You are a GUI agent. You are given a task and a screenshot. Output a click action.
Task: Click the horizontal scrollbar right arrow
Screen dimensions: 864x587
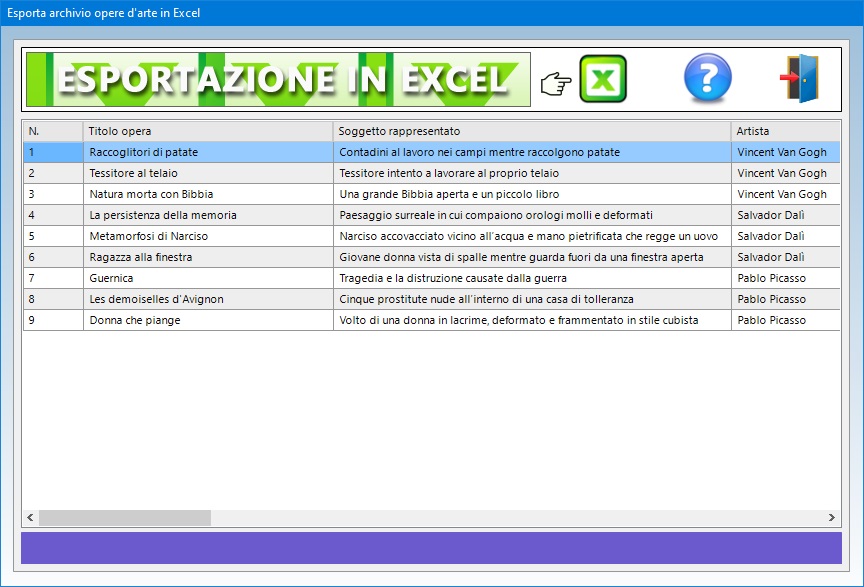tap(832, 517)
